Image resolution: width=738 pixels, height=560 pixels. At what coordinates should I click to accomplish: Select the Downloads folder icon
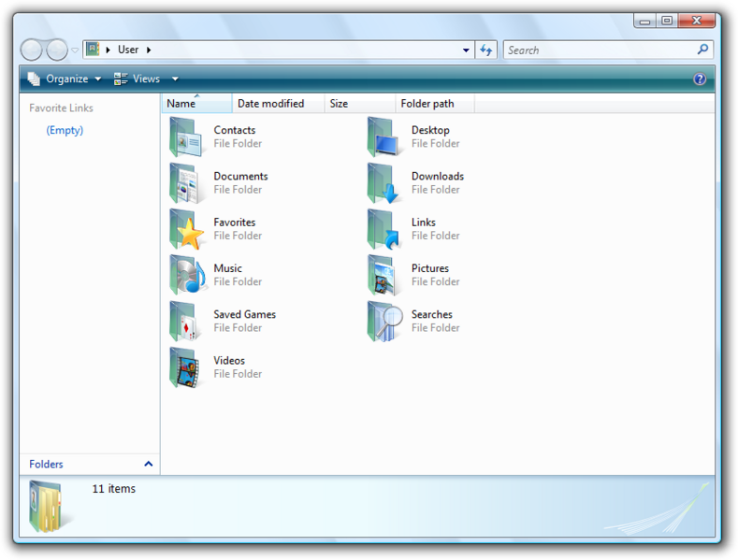point(384,183)
